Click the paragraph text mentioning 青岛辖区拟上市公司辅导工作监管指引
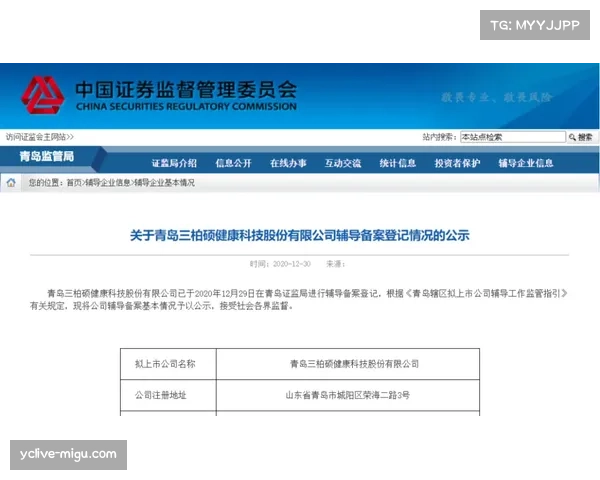The image size is (600, 480). (299, 299)
